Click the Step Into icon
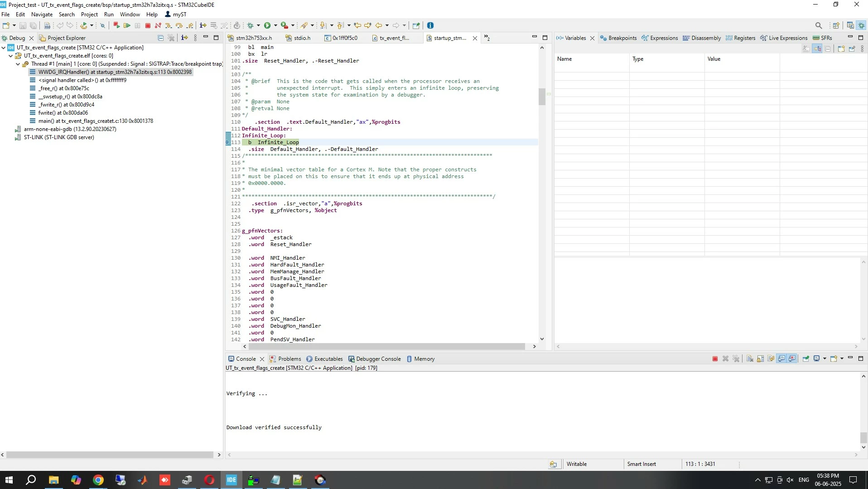This screenshot has width=868, height=489. pyautogui.click(x=169, y=25)
